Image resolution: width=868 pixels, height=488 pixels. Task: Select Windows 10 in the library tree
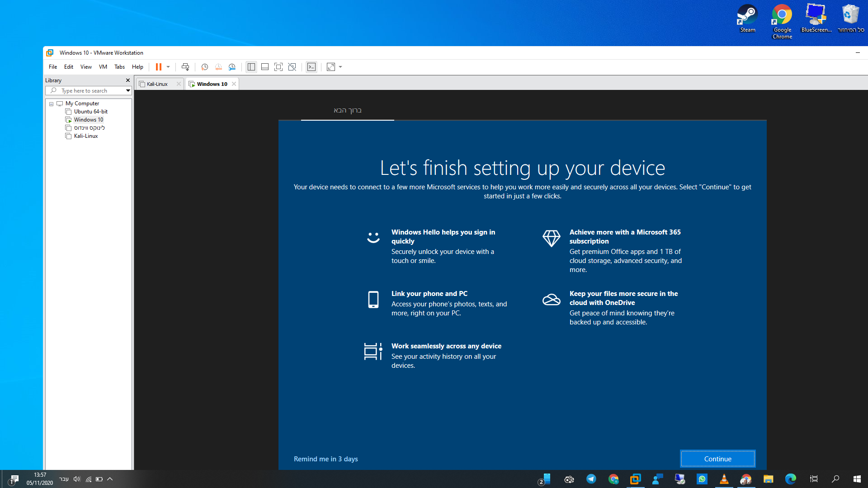pos(88,120)
